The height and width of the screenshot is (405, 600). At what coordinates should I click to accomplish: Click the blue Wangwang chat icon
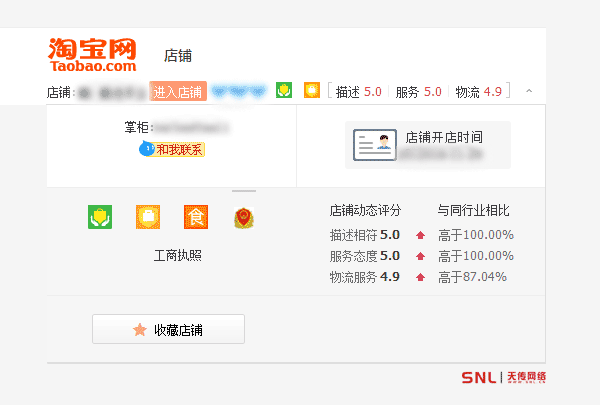tap(147, 149)
